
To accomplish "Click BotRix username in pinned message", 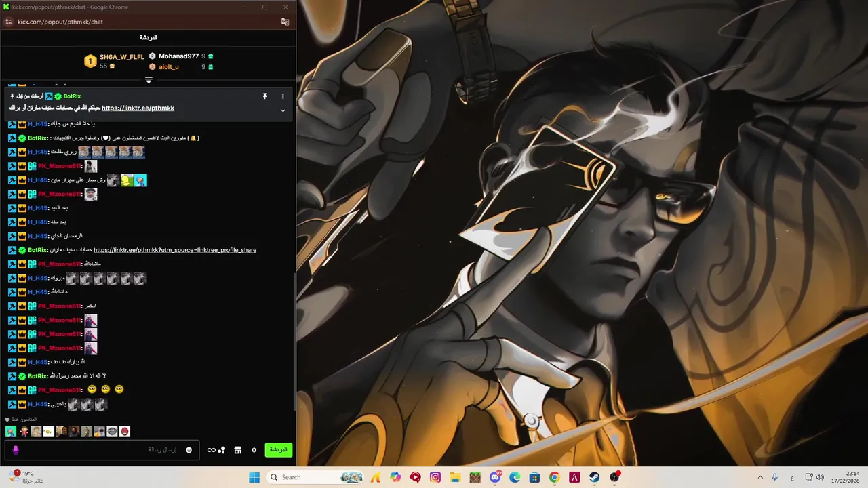I will [72, 96].
